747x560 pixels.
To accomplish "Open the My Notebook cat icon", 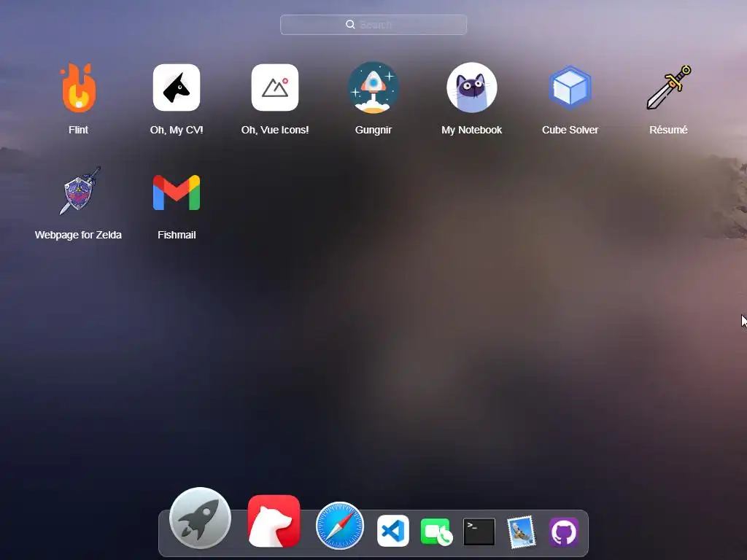I will click(472, 87).
